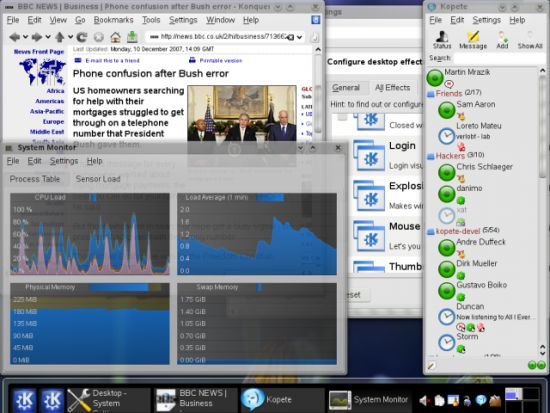Select the Explosion effect icon
550x413 pixels.
(369, 197)
